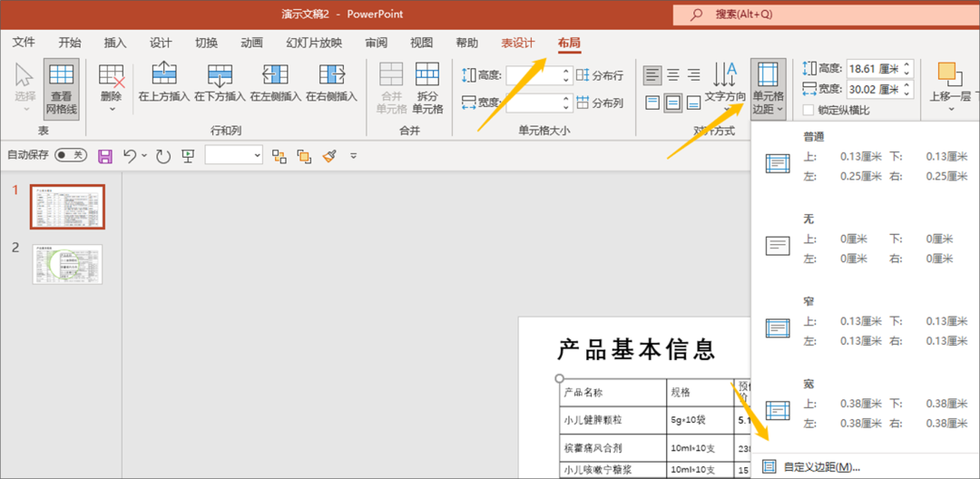
Task: Center text horizontally in cell
Action: point(673,75)
